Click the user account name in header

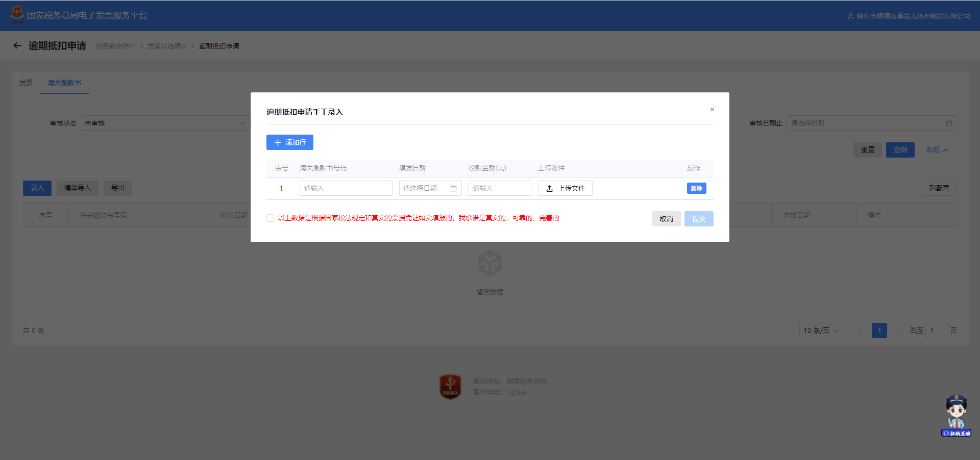coord(913,16)
